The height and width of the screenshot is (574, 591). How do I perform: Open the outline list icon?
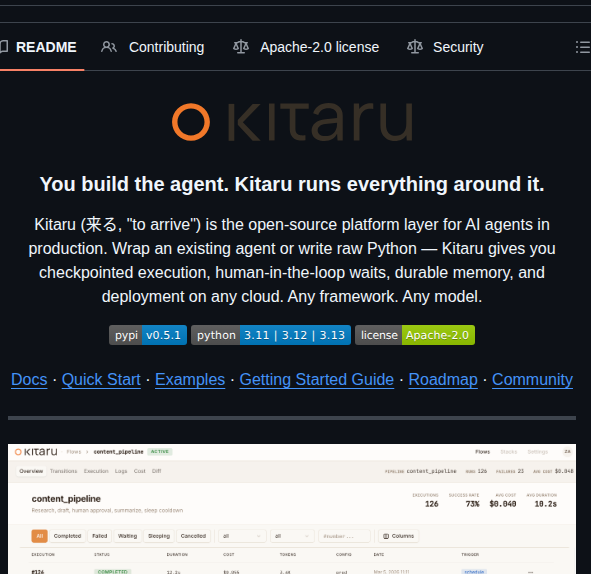point(583,47)
